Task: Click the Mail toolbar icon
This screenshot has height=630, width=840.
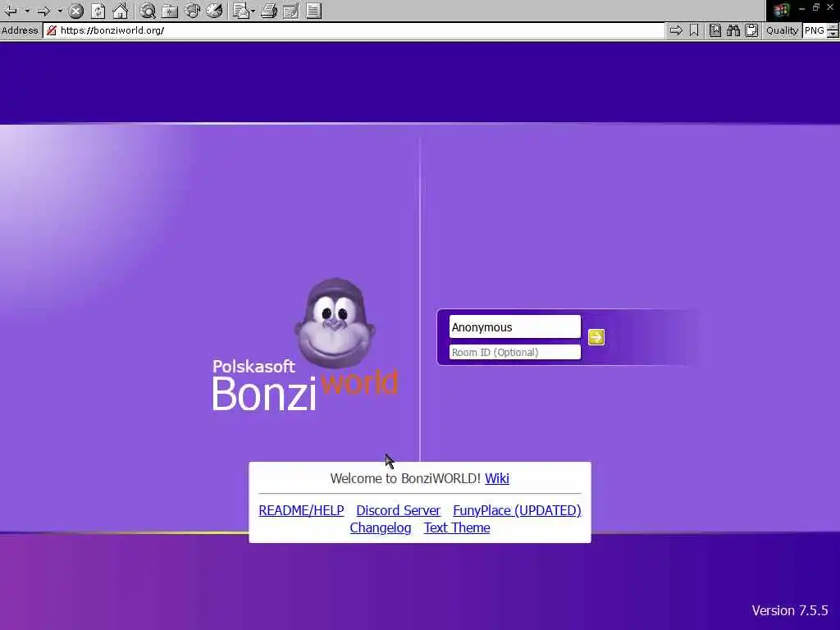Action: [x=241, y=10]
